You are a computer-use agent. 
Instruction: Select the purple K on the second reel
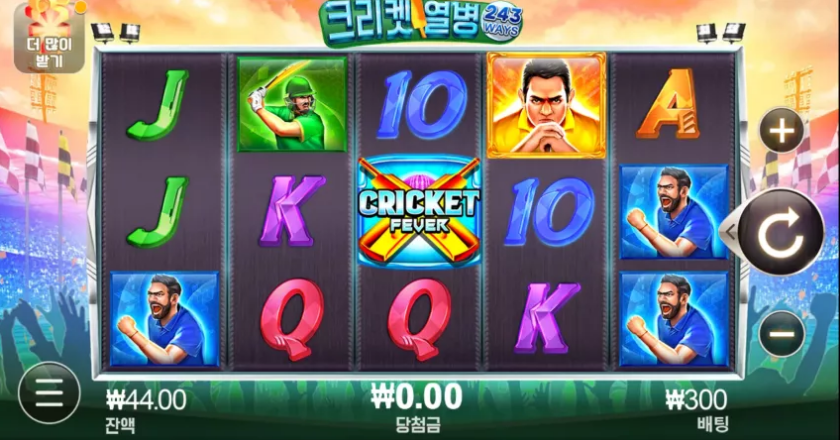point(291,211)
